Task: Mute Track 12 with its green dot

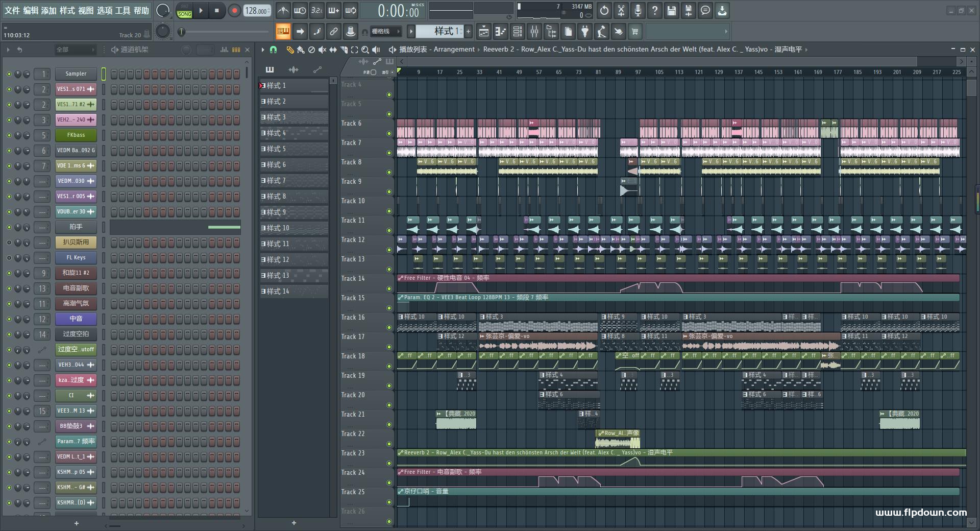Action: click(x=389, y=250)
